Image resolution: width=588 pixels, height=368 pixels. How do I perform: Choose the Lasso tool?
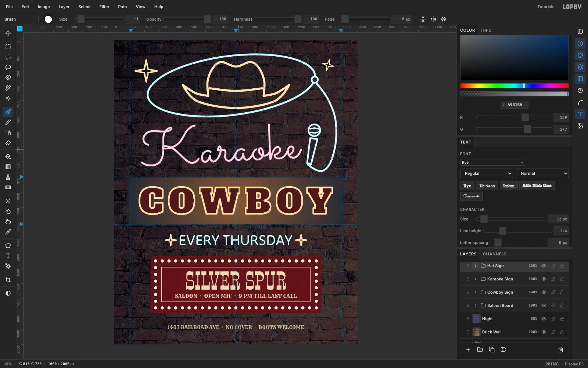click(8, 67)
